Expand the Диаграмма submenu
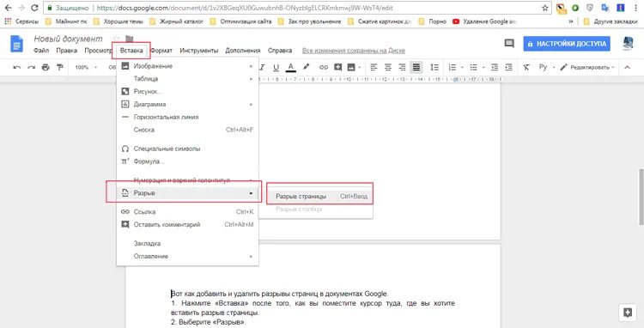 tap(188, 104)
